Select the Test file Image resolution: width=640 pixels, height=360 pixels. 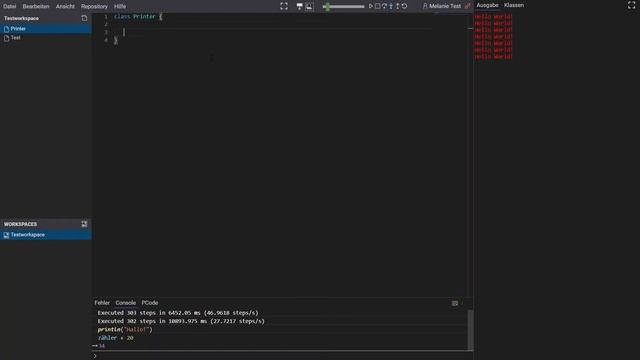[46, 38]
